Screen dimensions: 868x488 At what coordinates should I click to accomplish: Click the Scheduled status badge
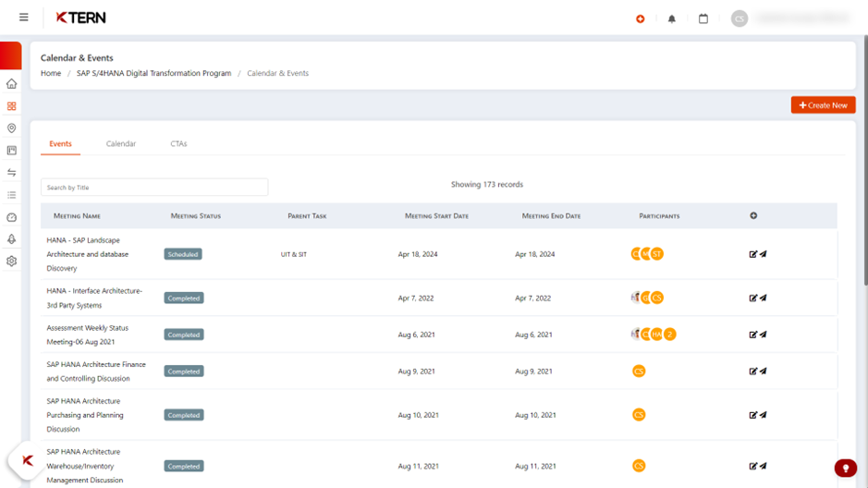click(x=183, y=254)
